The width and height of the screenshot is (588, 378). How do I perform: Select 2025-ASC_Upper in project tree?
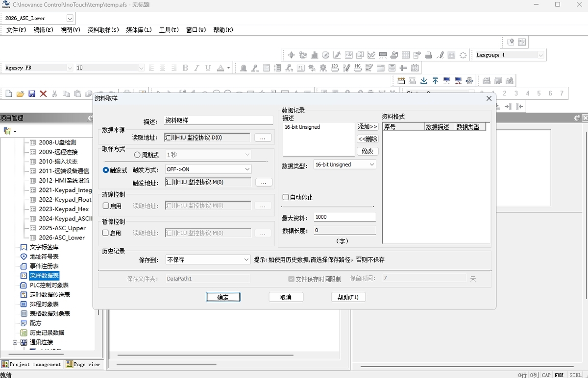click(62, 228)
